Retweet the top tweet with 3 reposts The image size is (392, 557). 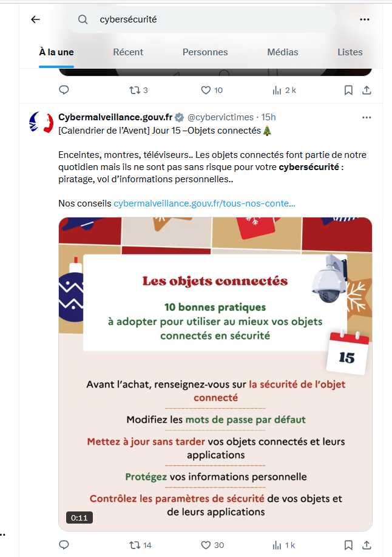135,90
